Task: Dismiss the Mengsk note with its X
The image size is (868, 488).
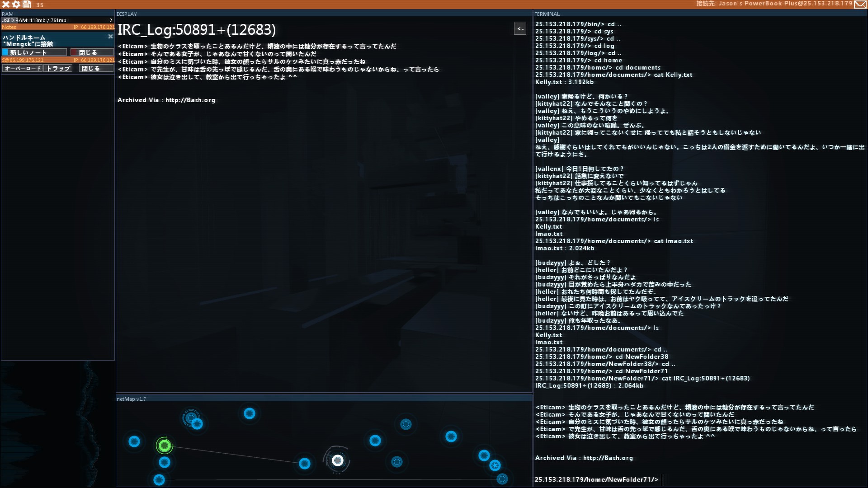Action: pos(110,37)
